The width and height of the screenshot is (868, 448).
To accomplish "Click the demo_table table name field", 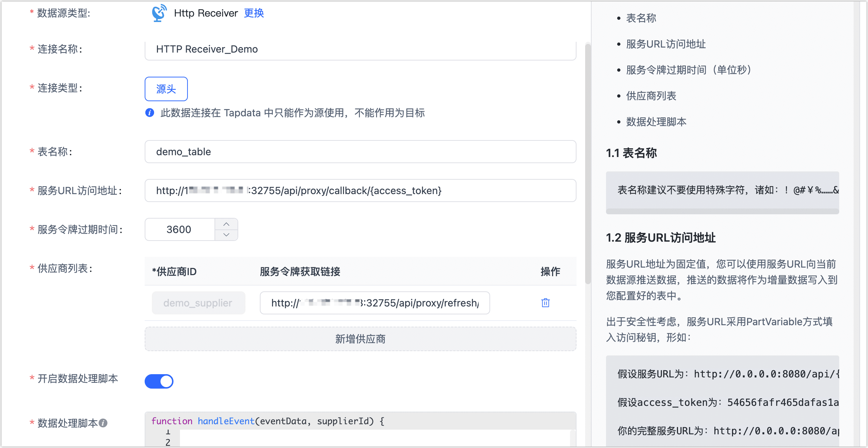I will [x=360, y=152].
